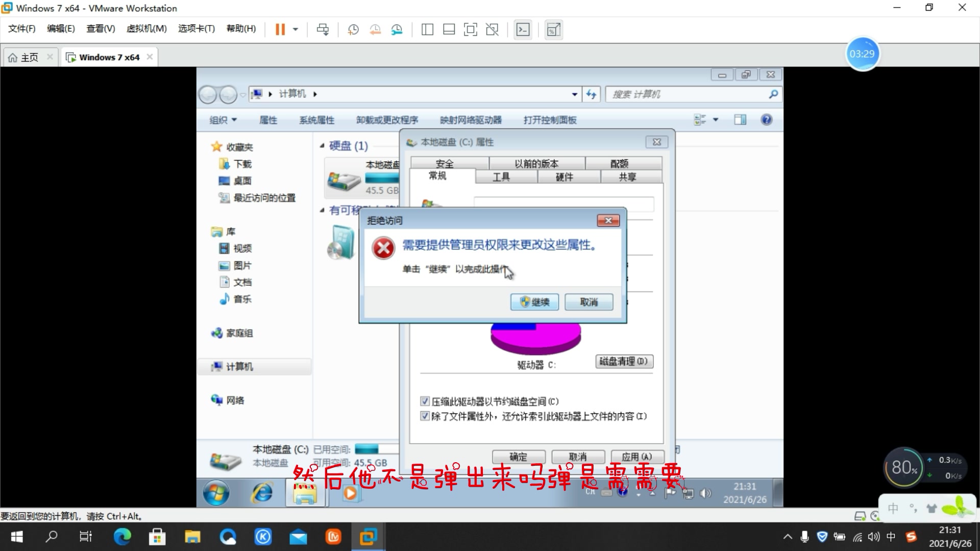Open the Organize (组织) dropdown menu
980x551 pixels.
[223, 119]
